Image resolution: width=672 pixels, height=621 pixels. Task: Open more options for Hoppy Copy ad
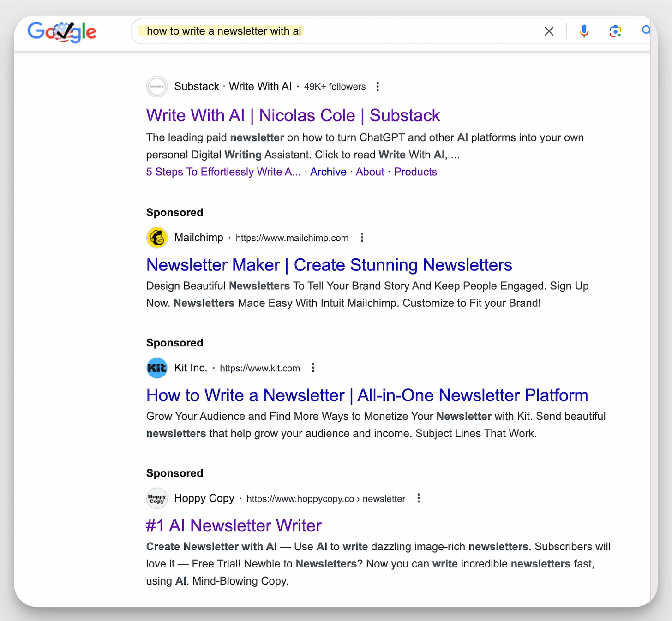tap(419, 499)
